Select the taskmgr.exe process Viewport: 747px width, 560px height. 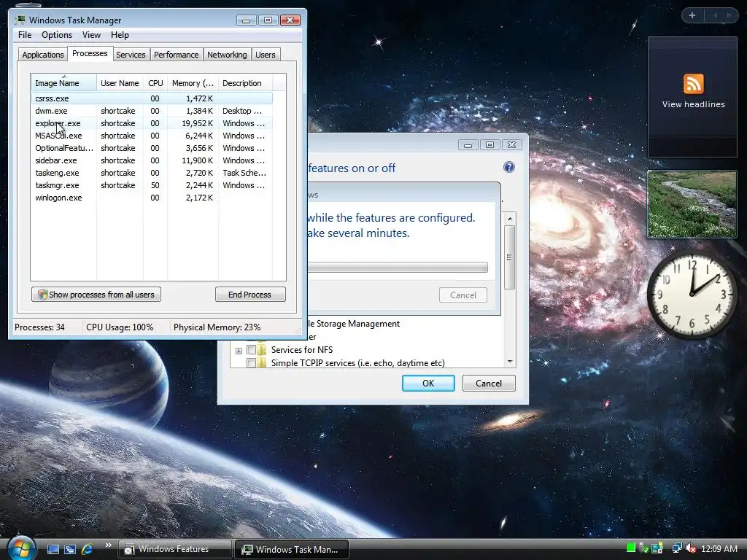152,185
